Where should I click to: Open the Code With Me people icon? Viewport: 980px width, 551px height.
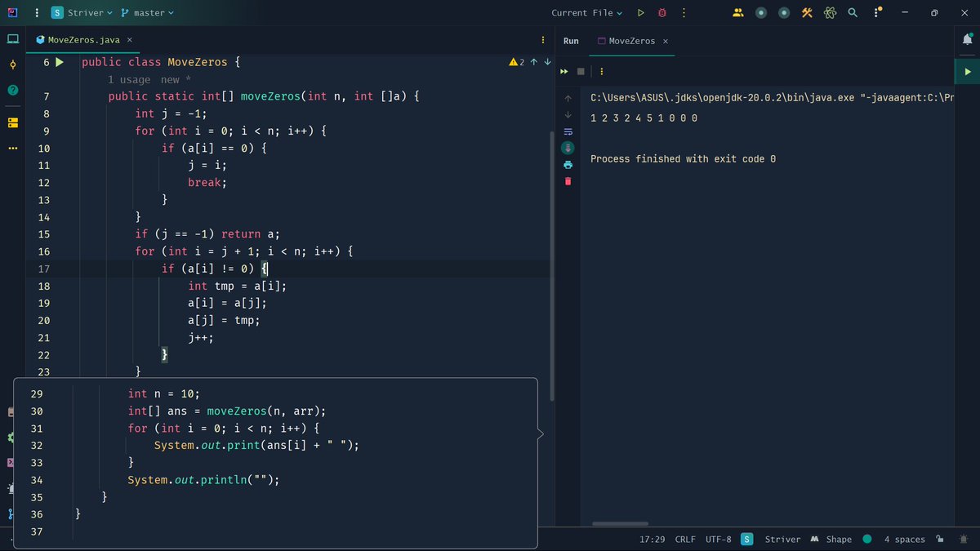click(x=738, y=13)
